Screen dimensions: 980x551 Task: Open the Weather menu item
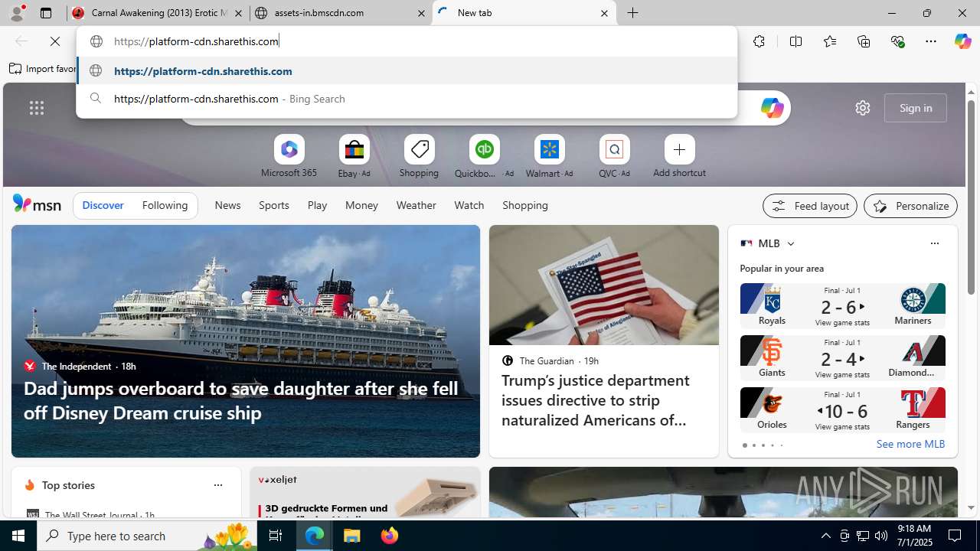pos(416,205)
